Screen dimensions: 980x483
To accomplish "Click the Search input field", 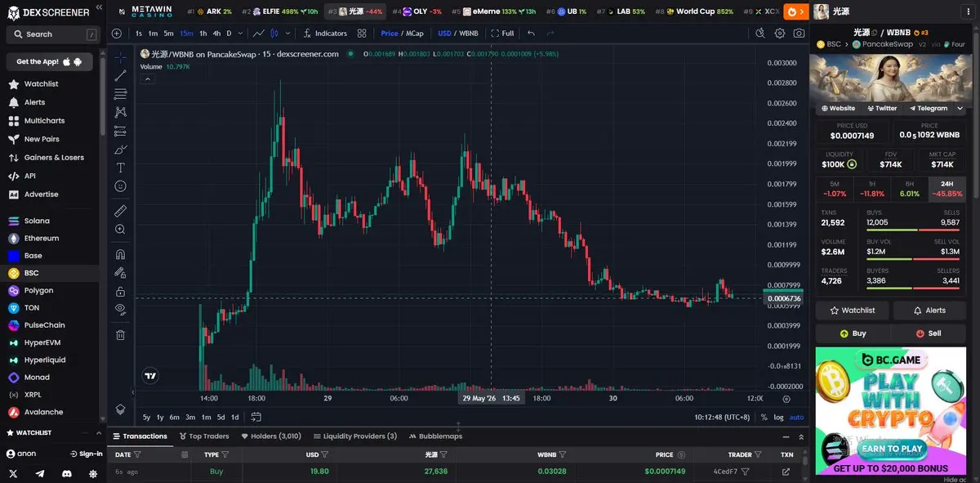I will [51, 34].
